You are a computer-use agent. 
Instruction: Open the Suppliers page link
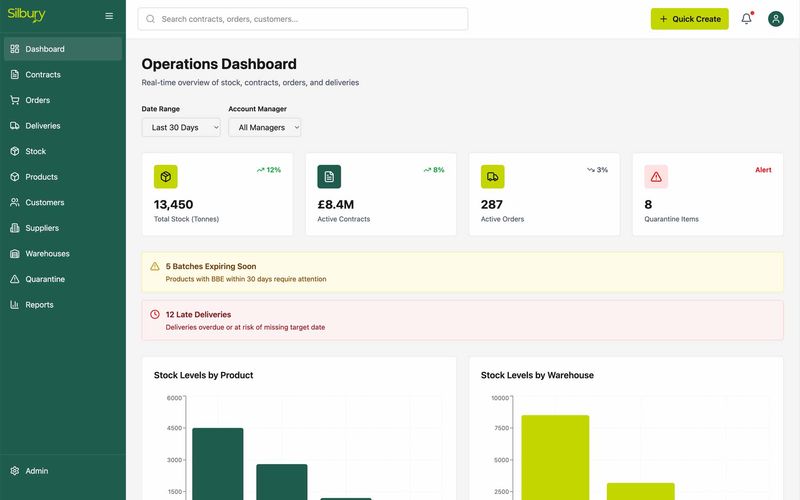click(63, 228)
